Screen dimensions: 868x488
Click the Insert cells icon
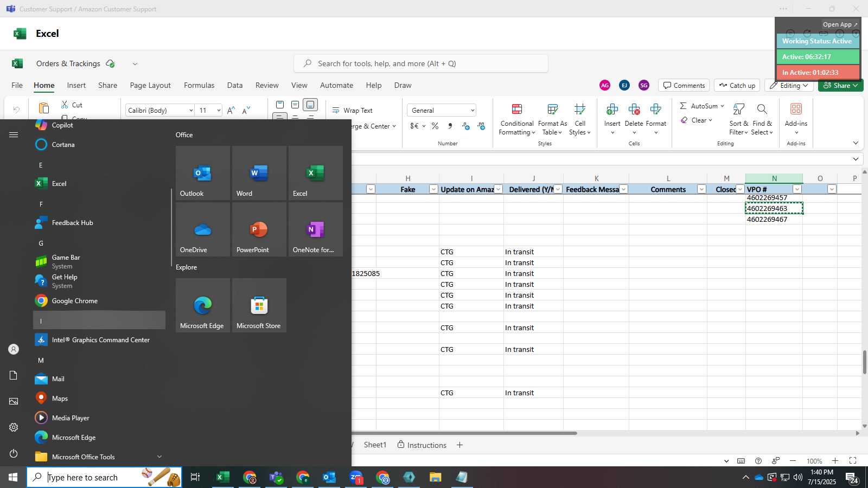tap(612, 110)
